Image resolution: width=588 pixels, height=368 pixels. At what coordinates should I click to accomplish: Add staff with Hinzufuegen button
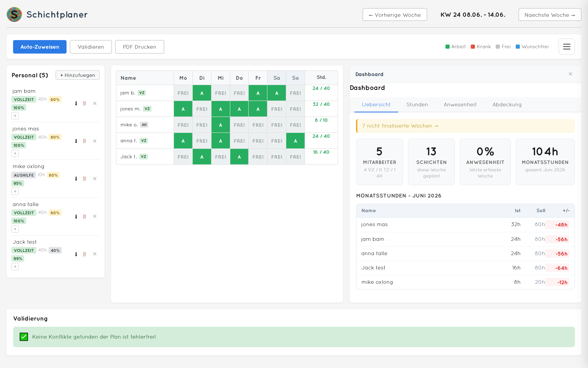[x=78, y=75]
